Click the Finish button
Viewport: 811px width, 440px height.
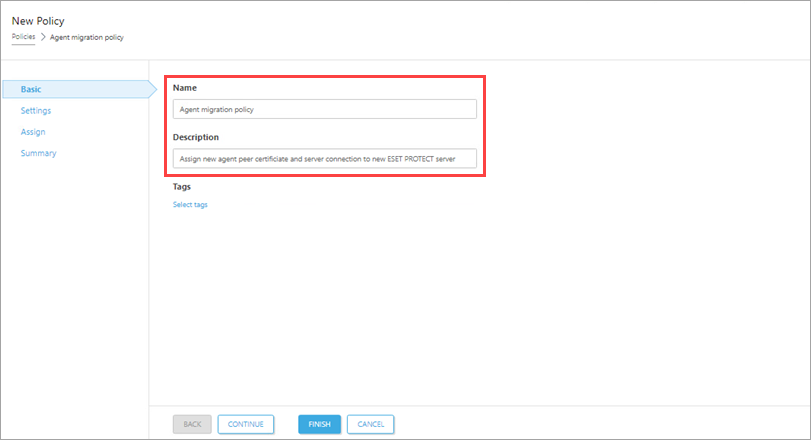pos(319,424)
